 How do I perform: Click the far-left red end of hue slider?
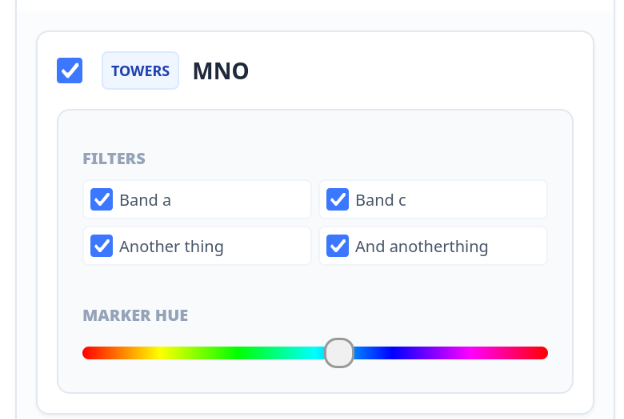[87, 353]
